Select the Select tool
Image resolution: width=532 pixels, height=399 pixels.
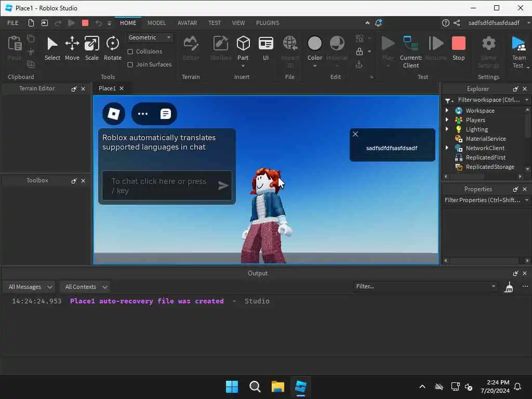[52, 48]
